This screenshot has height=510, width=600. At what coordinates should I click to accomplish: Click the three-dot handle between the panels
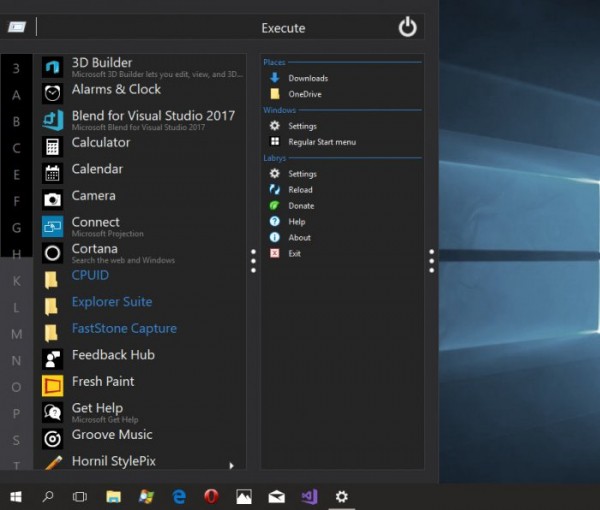(x=253, y=261)
